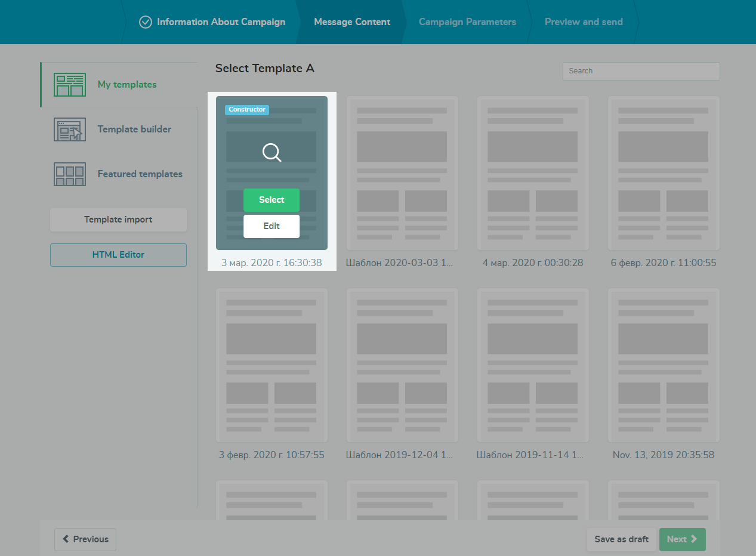Click the Constructor badge on the template
Viewport: 756px width, 556px height.
pyautogui.click(x=247, y=110)
